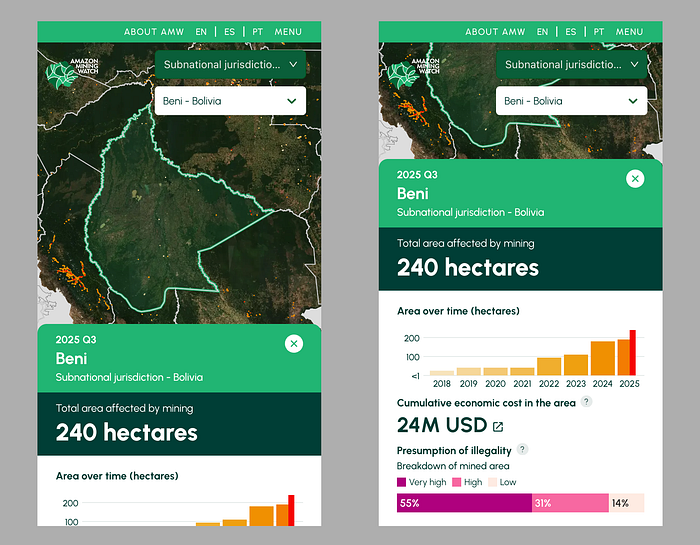Open external link icon next to 24M USD
Image resolution: width=700 pixels, height=545 pixels.
[498, 427]
